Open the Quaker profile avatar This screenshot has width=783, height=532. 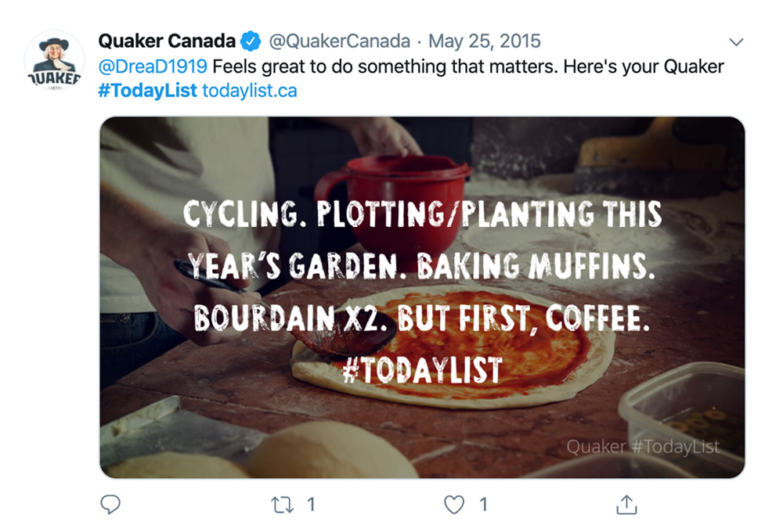(x=54, y=61)
